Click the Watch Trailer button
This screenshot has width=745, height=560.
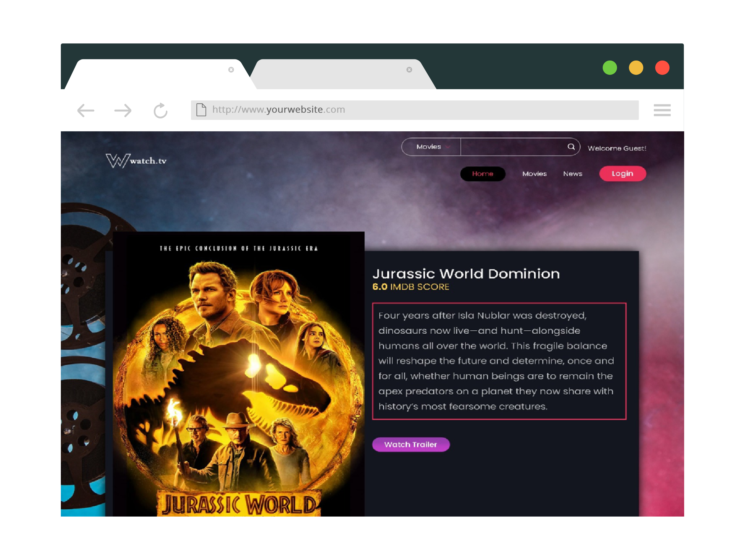click(x=410, y=445)
